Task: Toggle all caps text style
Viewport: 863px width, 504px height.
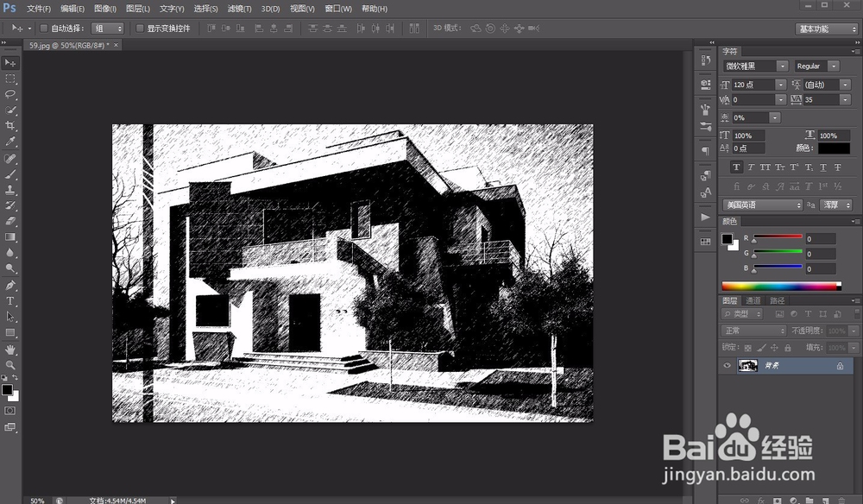Action: pos(765,167)
